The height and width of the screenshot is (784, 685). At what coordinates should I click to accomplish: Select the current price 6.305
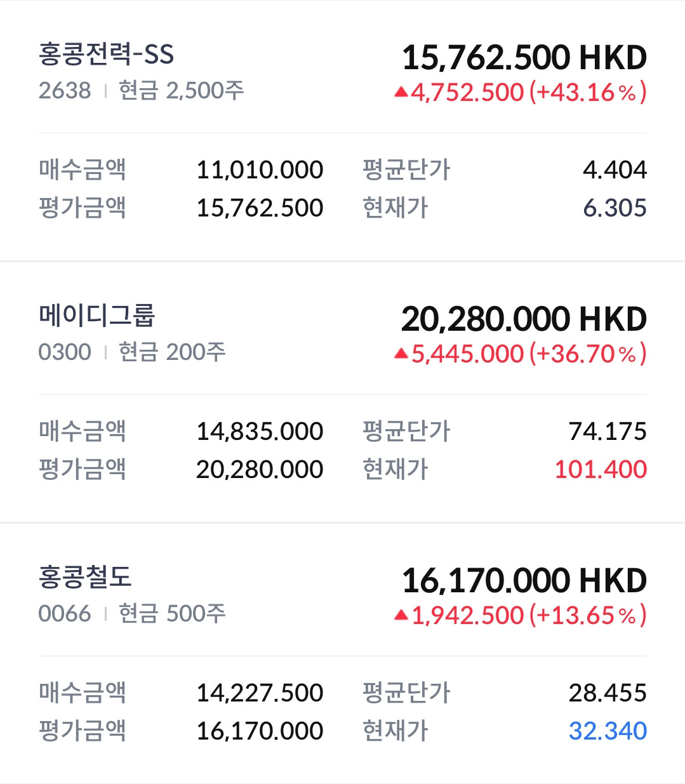pyautogui.click(x=615, y=208)
